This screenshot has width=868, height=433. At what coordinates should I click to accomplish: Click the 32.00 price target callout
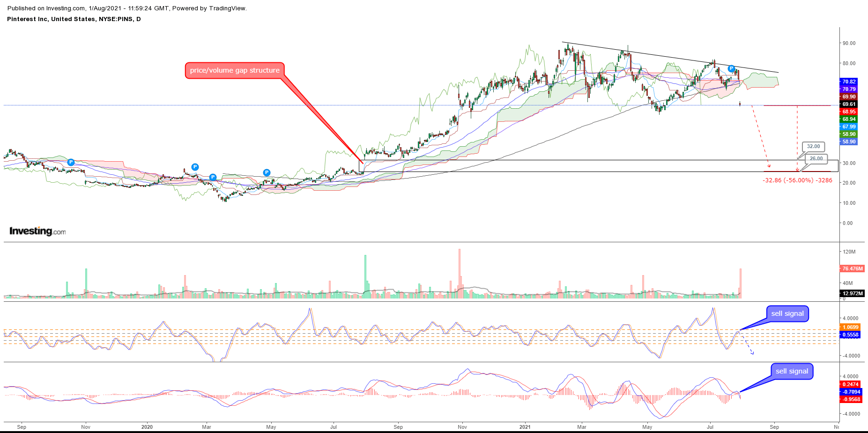coord(813,146)
